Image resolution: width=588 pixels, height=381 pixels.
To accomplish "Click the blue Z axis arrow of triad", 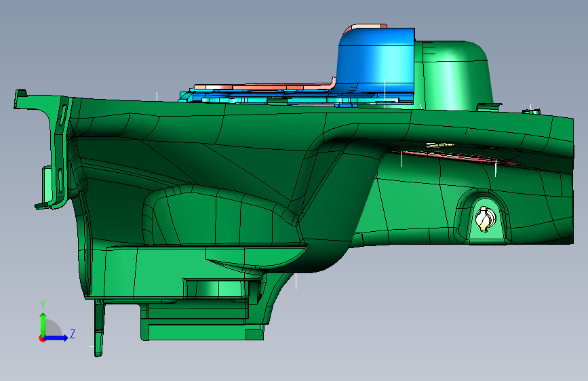I will (56, 338).
